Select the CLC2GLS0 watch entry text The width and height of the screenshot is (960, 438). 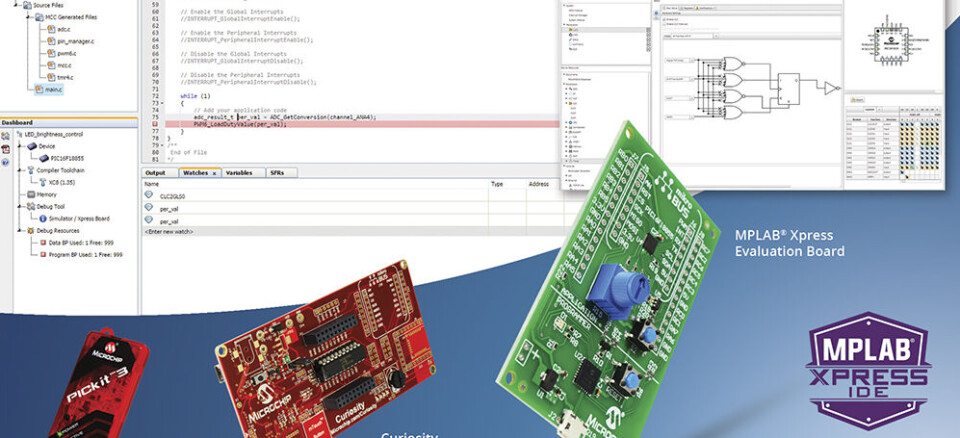pos(173,196)
